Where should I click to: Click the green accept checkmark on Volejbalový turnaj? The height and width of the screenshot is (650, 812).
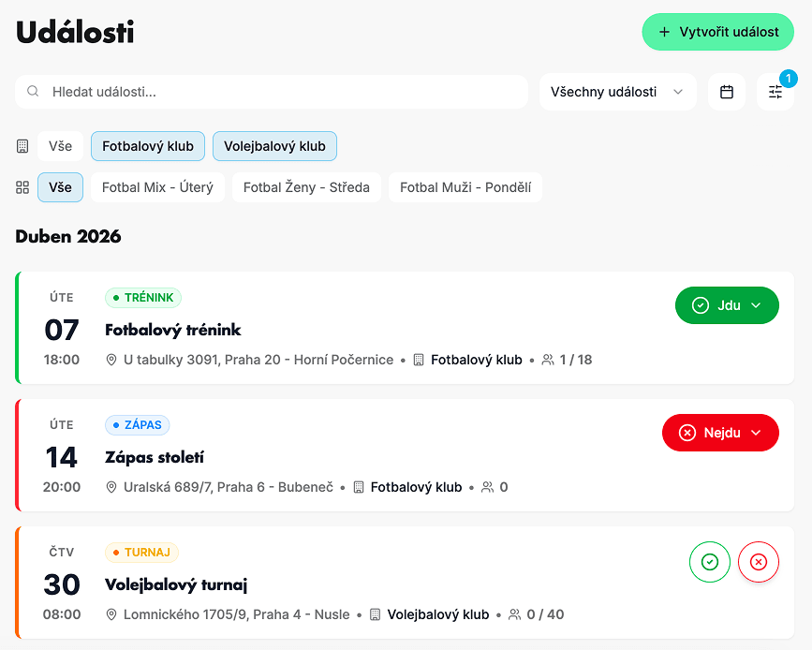(710, 562)
